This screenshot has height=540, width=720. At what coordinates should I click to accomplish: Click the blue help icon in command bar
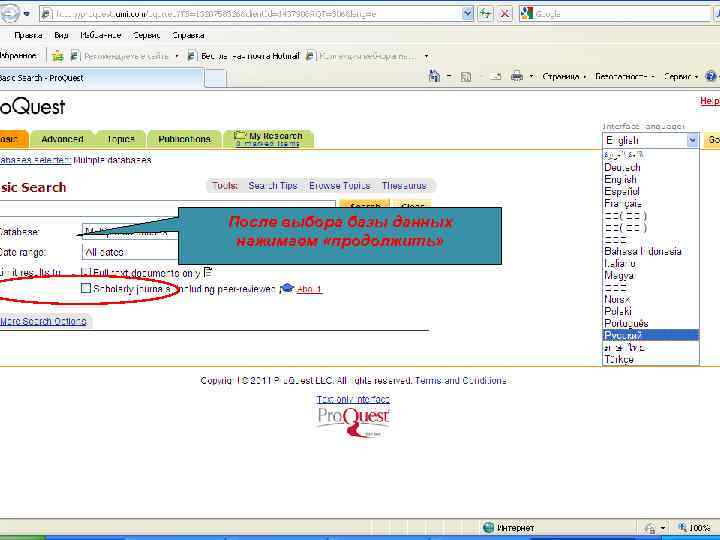pyautogui.click(x=710, y=76)
